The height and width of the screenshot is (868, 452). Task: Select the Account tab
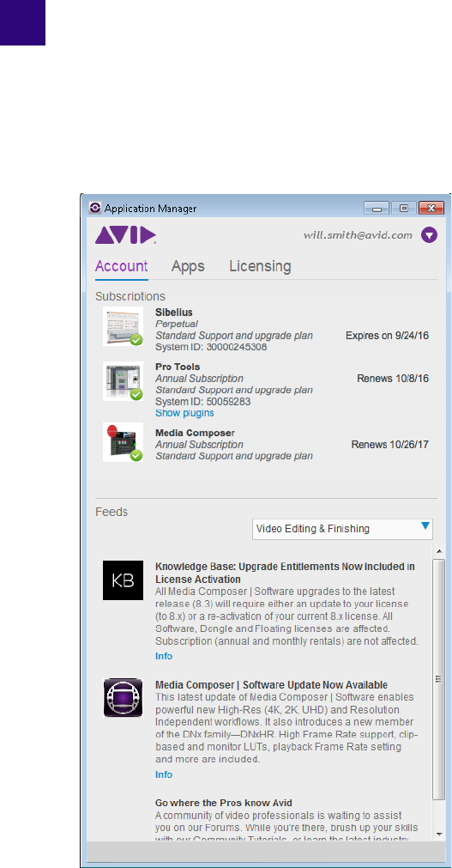coord(121,266)
